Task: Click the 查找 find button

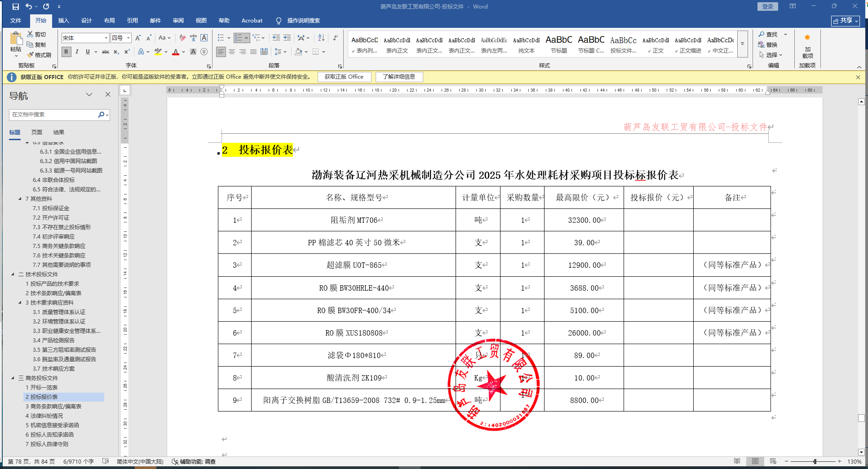Action: tap(768, 34)
